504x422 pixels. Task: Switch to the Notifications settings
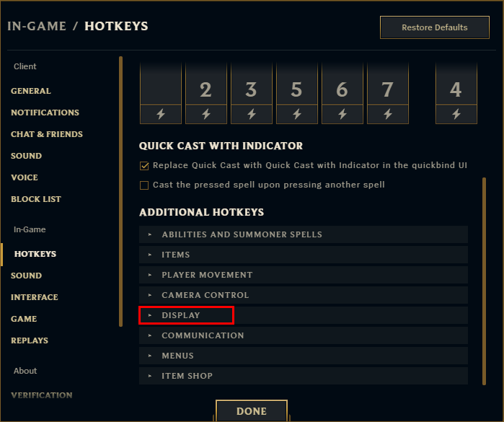[45, 113]
